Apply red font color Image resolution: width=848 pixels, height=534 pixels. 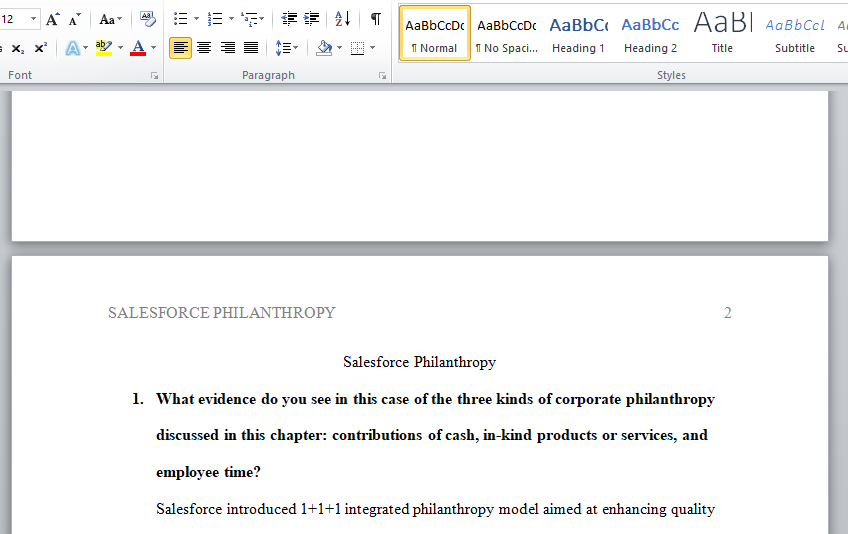tap(138, 48)
